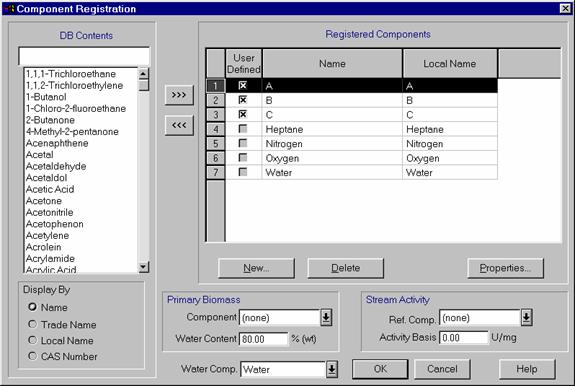Viewport: 575px width, 386px height.
Task: Click the DB Contents scrollbar thumb
Action: 144,85
